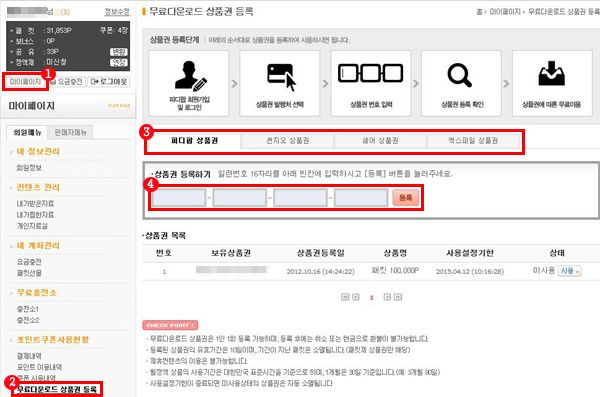Select the second voucher tab after 피디팝

tap(287, 141)
